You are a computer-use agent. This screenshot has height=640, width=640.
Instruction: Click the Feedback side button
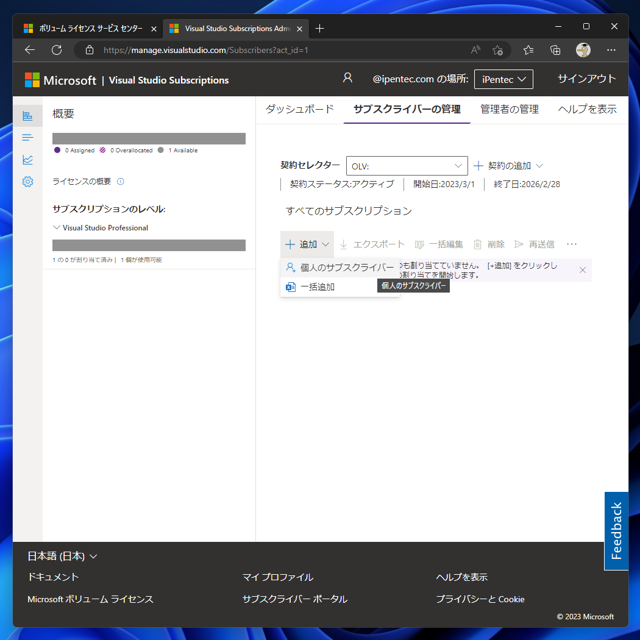616,530
